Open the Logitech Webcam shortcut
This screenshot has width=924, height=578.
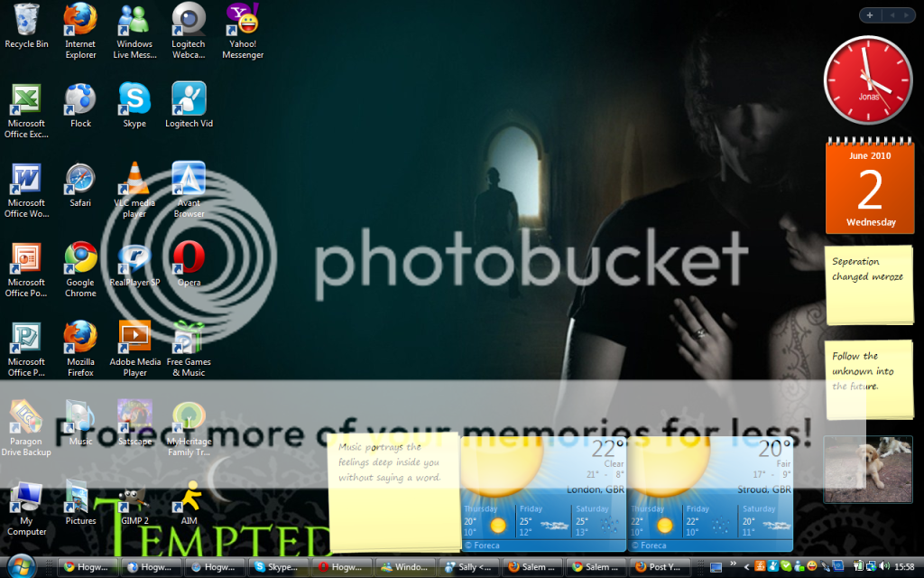[x=189, y=31]
